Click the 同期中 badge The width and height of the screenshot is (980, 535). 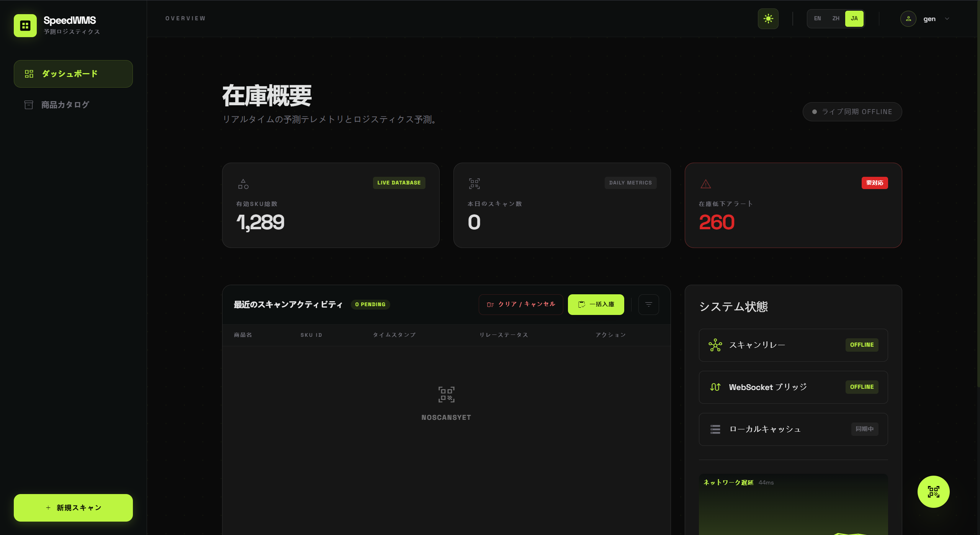coord(864,429)
